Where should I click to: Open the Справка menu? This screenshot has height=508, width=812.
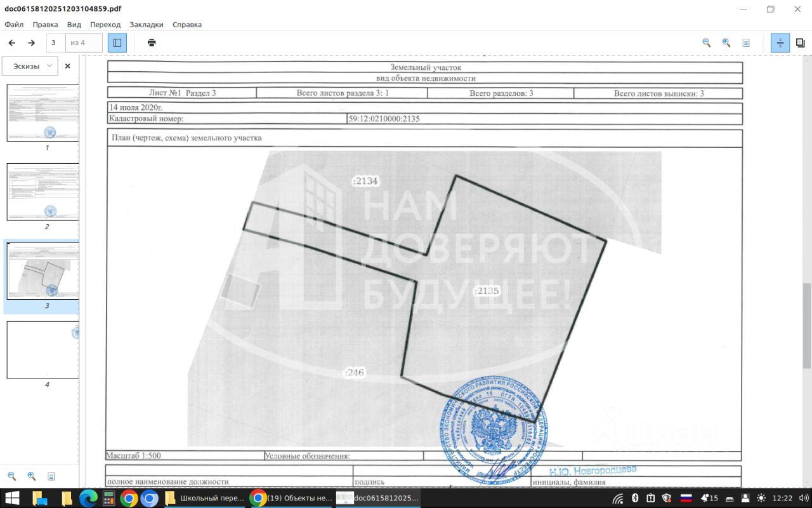(187, 25)
